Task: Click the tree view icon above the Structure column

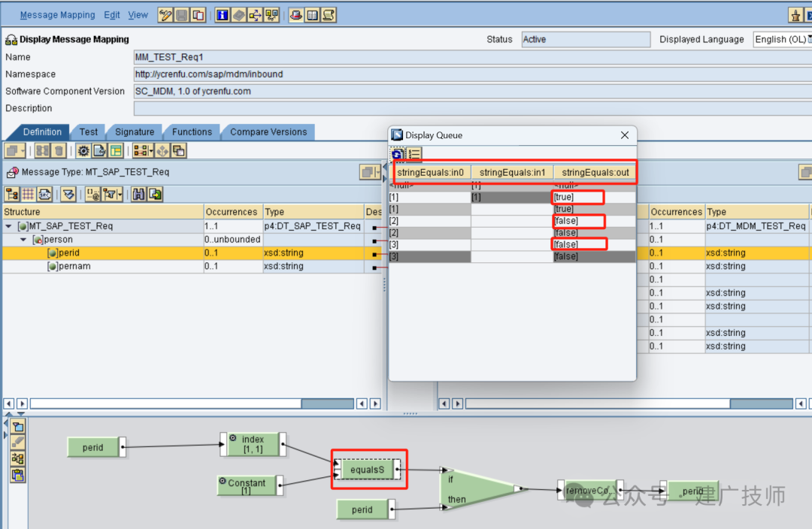Action: coord(11,194)
